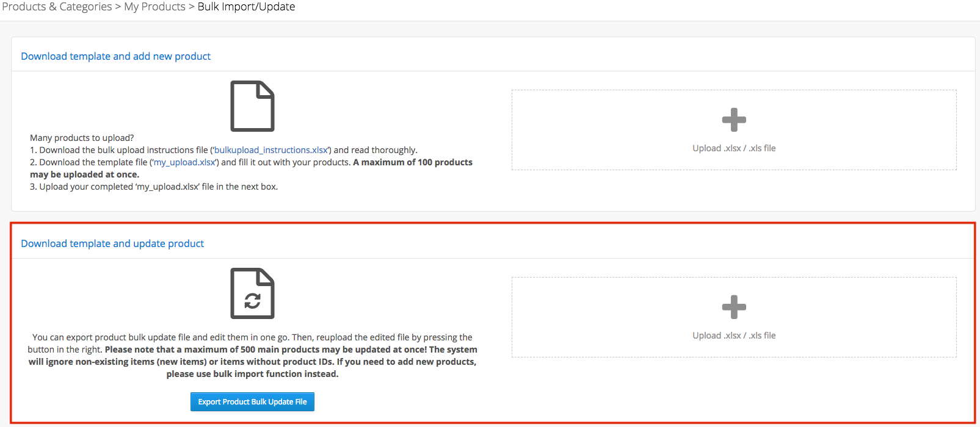Click 'Upload .xlsx / .xls file' label in update-product box
This screenshot has height=427, width=980.
tap(734, 335)
